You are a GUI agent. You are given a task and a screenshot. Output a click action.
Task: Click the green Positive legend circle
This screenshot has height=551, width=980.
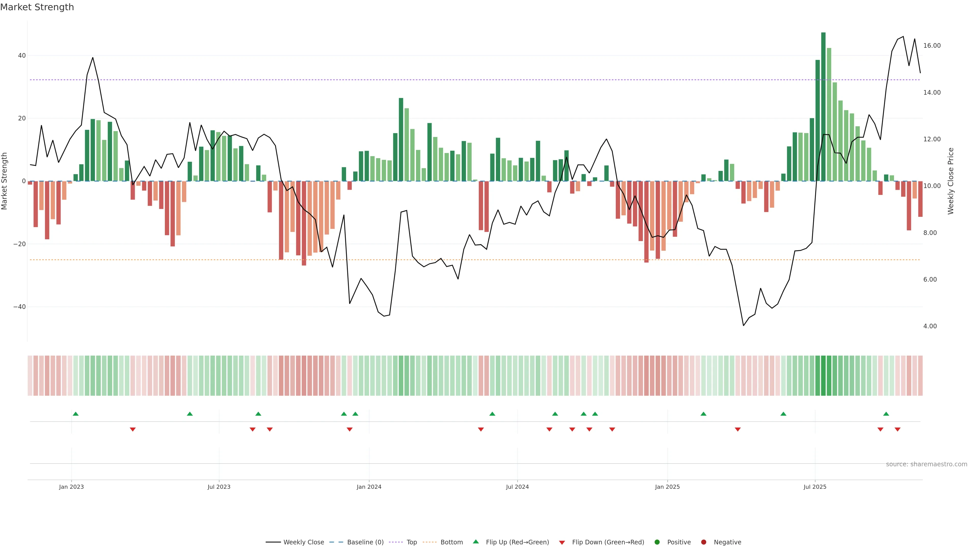[x=657, y=542]
